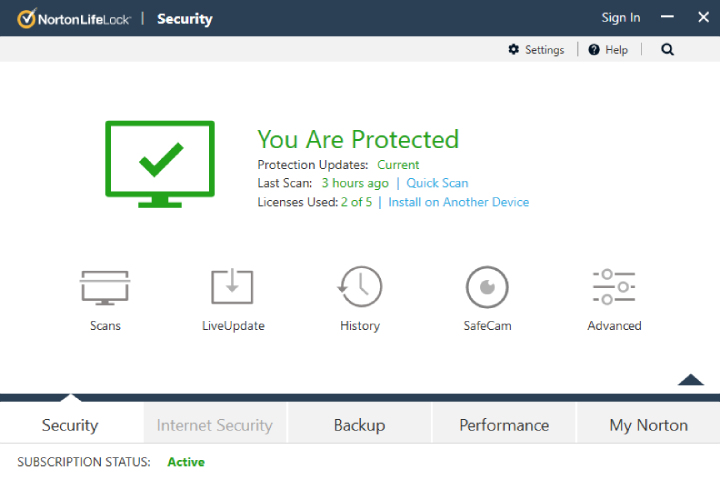Click Install on Another Device link
720x479 pixels.
click(x=458, y=202)
